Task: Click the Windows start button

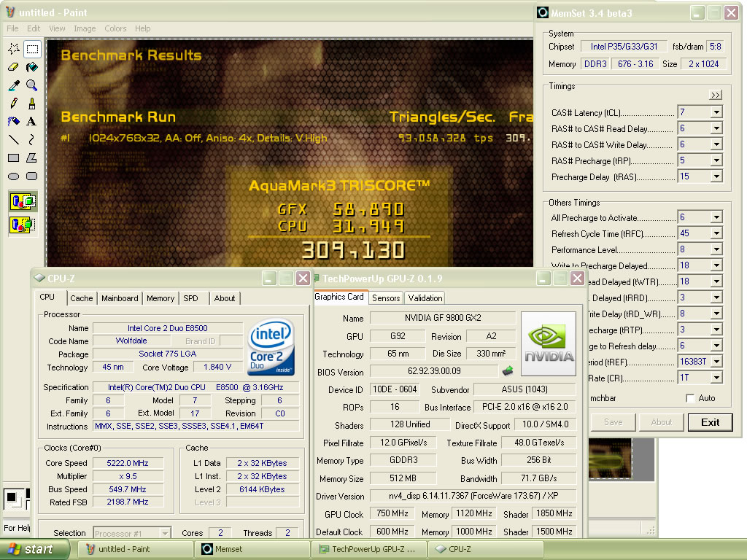Action: (x=34, y=549)
